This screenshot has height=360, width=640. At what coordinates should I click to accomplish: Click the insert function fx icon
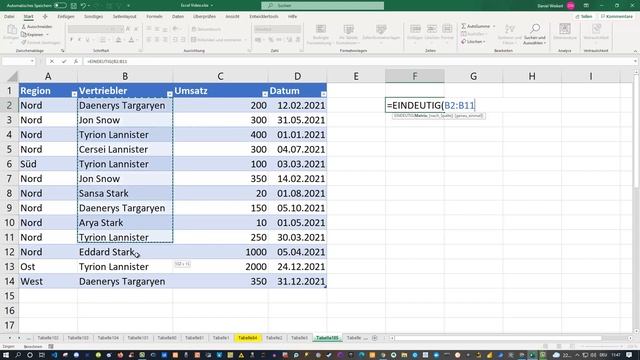click(x=76, y=61)
